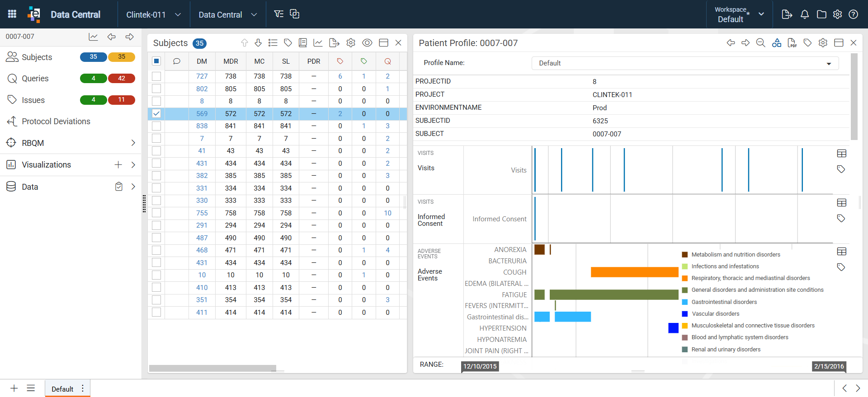Viewport: 868px width, 397px height.
Task: Open the Profile Name Default dropdown
Action: 685,63
